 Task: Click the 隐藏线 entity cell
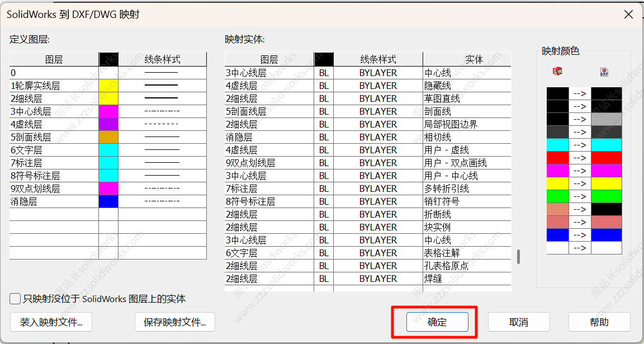tap(467, 86)
